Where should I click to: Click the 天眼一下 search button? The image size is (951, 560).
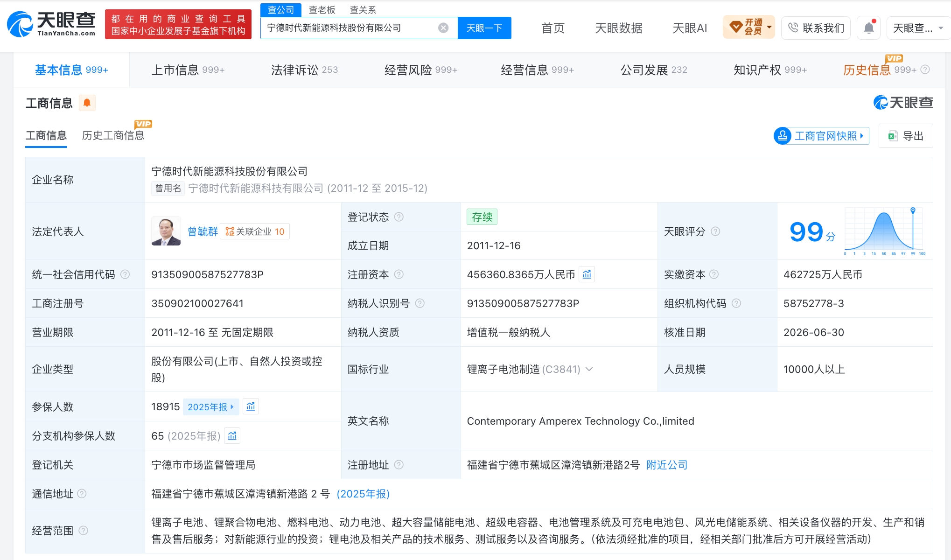click(x=484, y=28)
